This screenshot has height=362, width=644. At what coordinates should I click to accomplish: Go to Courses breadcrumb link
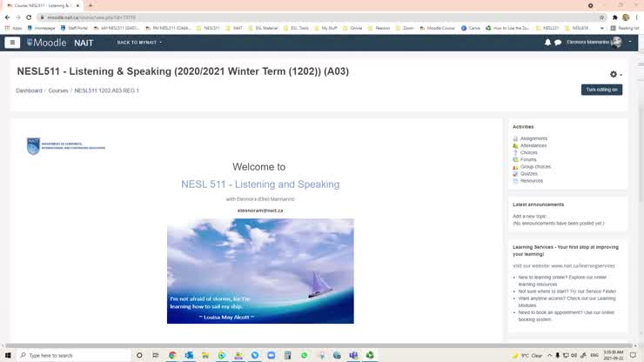click(x=58, y=90)
